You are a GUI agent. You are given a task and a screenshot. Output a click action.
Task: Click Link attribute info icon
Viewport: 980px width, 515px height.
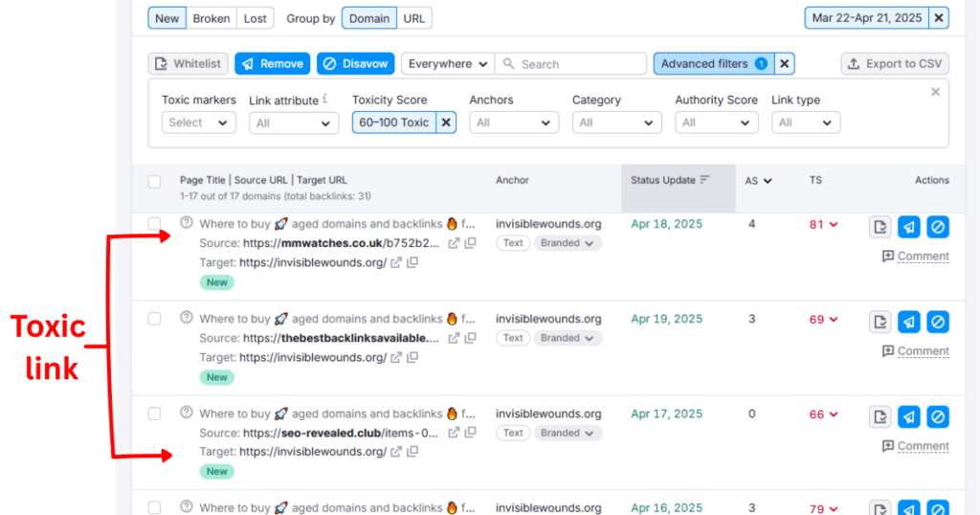point(325,99)
